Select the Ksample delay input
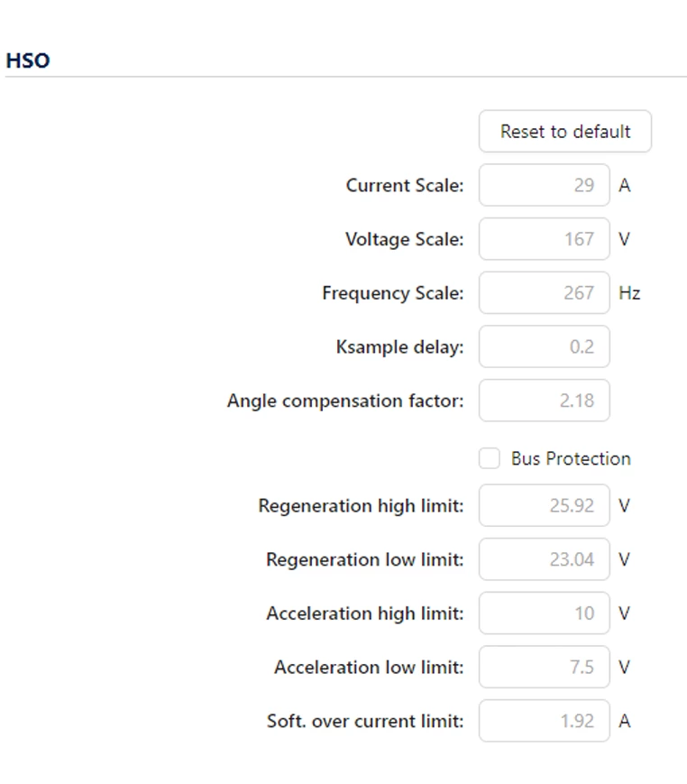This screenshot has width=687, height=784. click(x=545, y=346)
